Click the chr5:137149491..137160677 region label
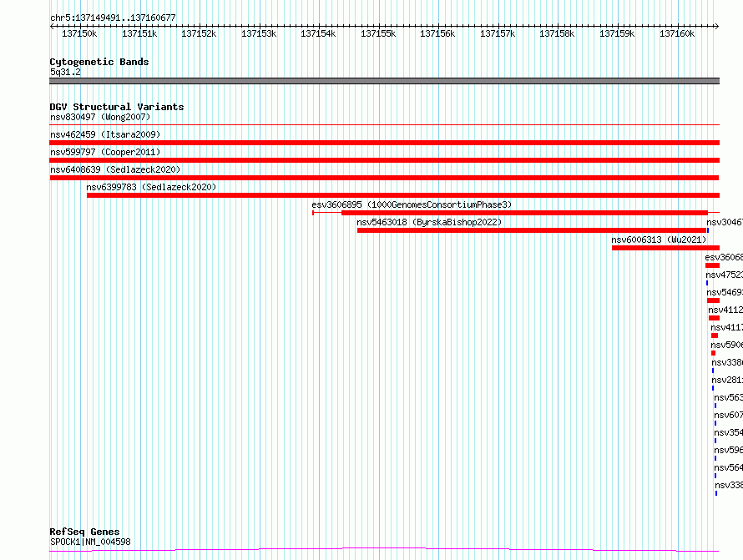This screenshot has height=560, width=743. tap(113, 18)
